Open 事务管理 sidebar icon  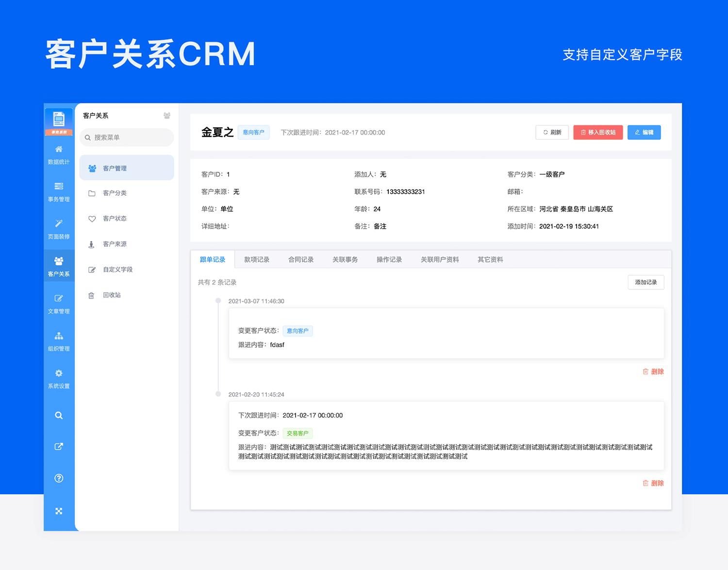point(59,192)
